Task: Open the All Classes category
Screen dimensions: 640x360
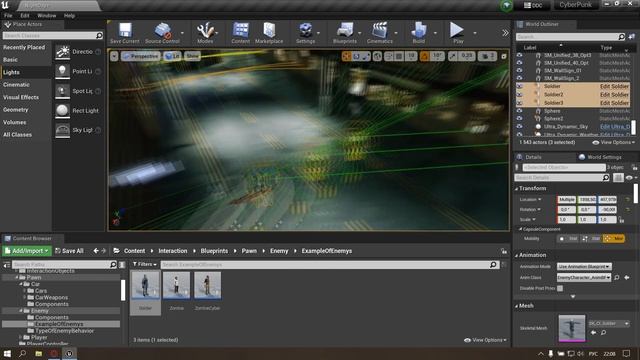Action: pos(18,135)
